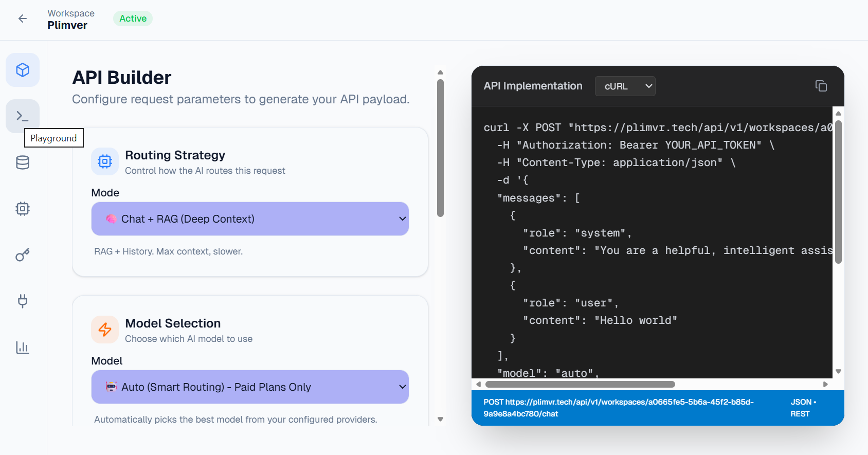Image resolution: width=868 pixels, height=455 pixels.
Task: Click the "role": "system" code line
Action: 577,233
